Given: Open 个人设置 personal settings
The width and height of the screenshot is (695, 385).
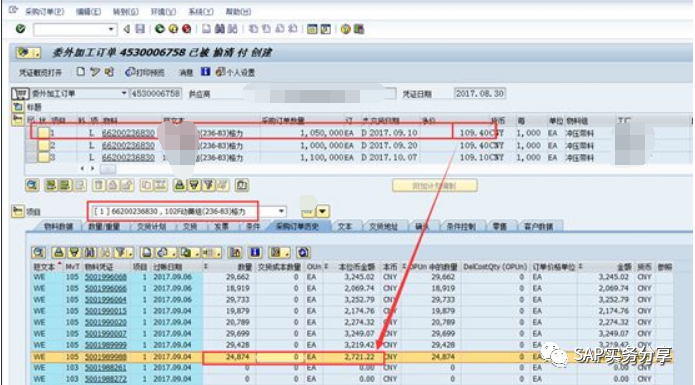Looking at the screenshot, I should [235, 72].
